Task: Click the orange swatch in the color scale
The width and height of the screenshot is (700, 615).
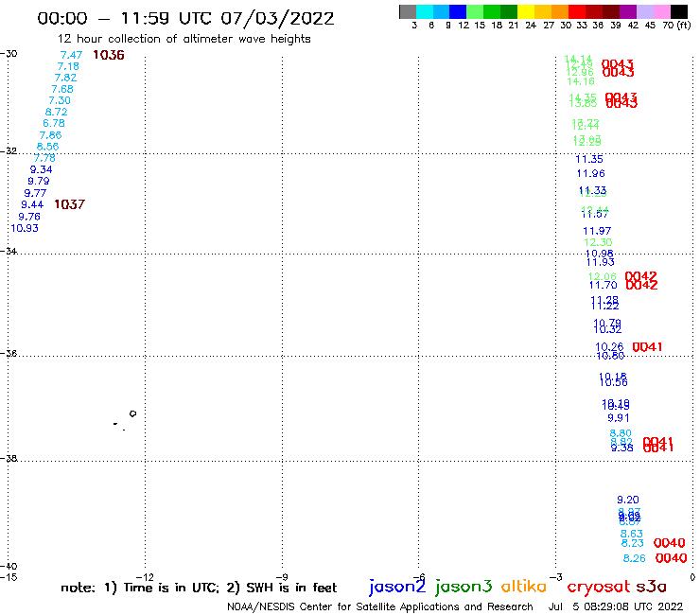Action: (x=560, y=11)
